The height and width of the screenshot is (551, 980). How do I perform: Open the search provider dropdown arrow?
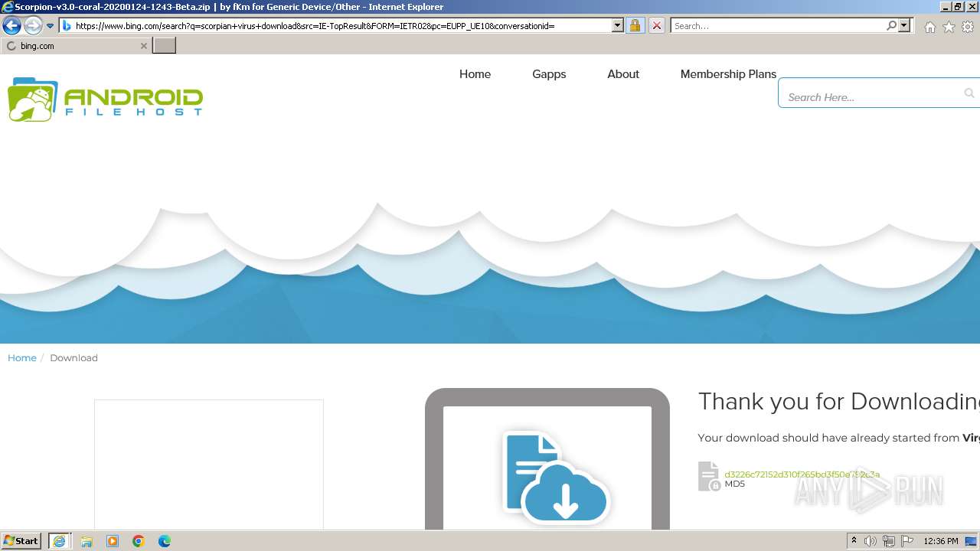click(904, 26)
